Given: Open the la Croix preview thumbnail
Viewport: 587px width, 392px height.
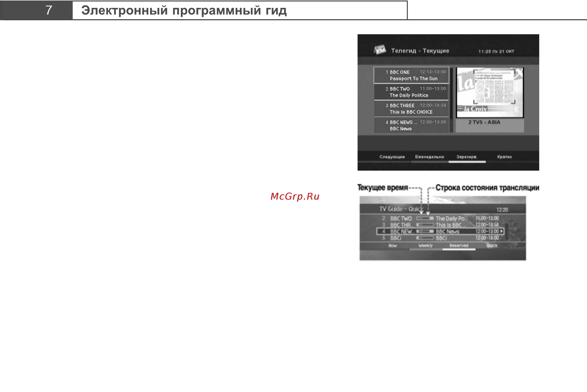Looking at the screenshot, I should coord(490,92).
